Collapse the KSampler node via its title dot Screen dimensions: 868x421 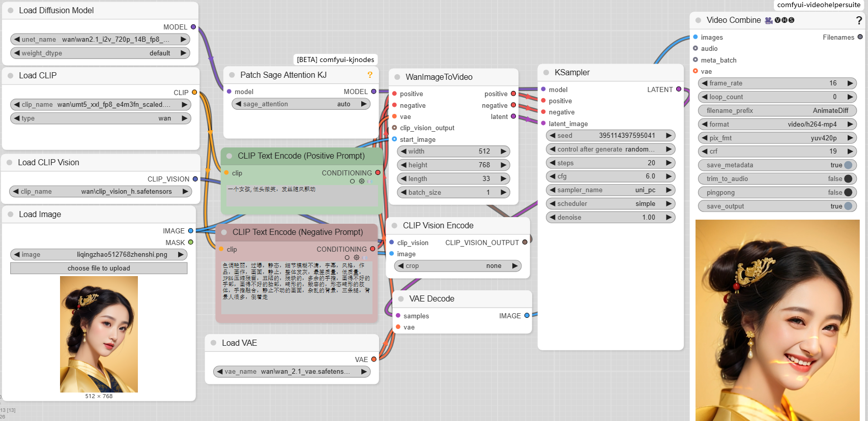point(546,72)
